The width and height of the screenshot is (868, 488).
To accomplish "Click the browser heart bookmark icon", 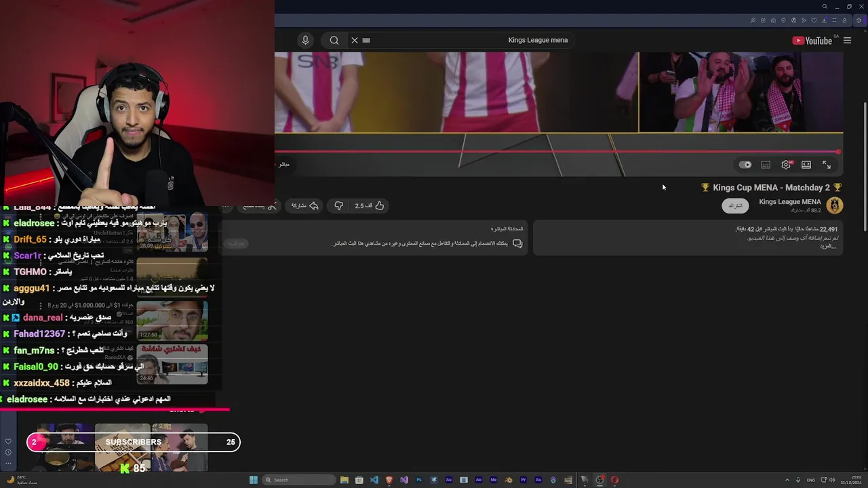I will point(814,20).
